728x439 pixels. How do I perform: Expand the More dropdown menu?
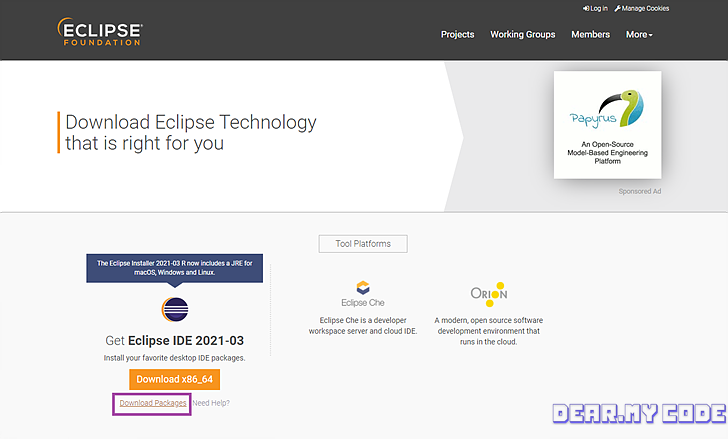click(639, 34)
